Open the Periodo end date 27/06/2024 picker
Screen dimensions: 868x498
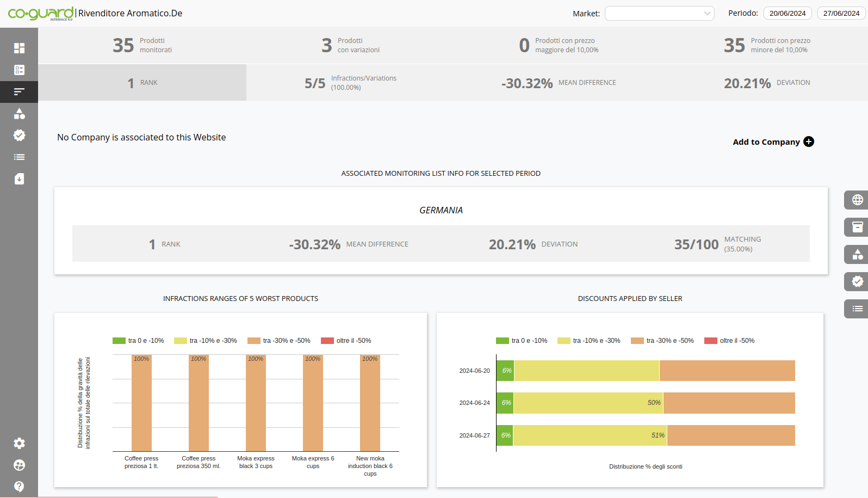841,14
